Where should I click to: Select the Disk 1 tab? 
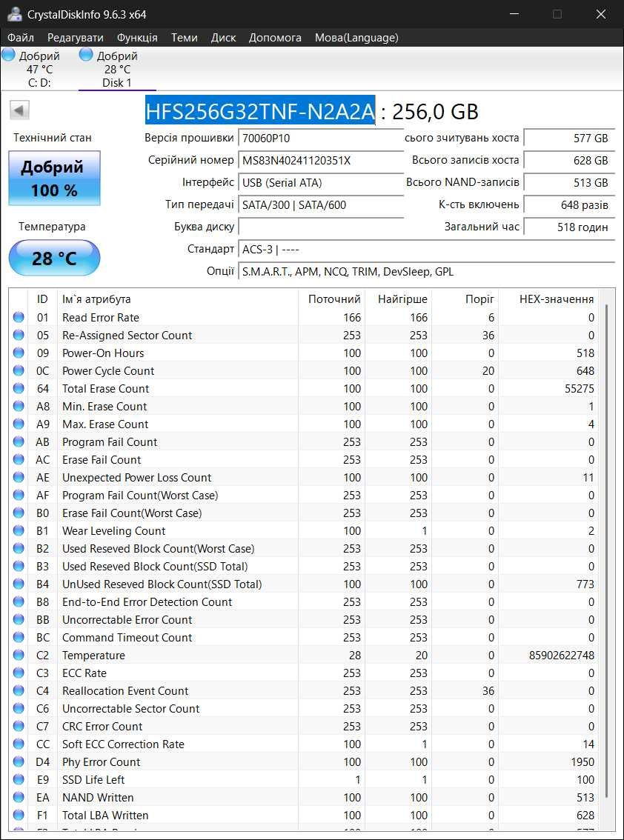pos(117,69)
